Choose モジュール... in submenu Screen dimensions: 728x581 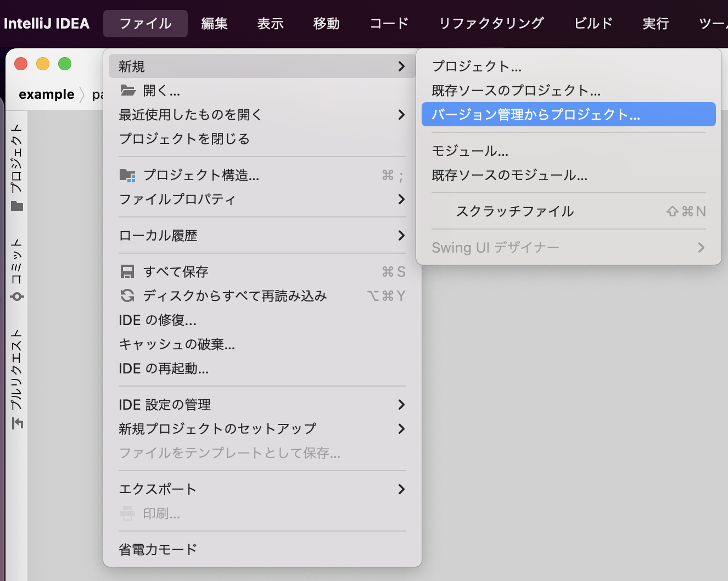(x=569, y=151)
